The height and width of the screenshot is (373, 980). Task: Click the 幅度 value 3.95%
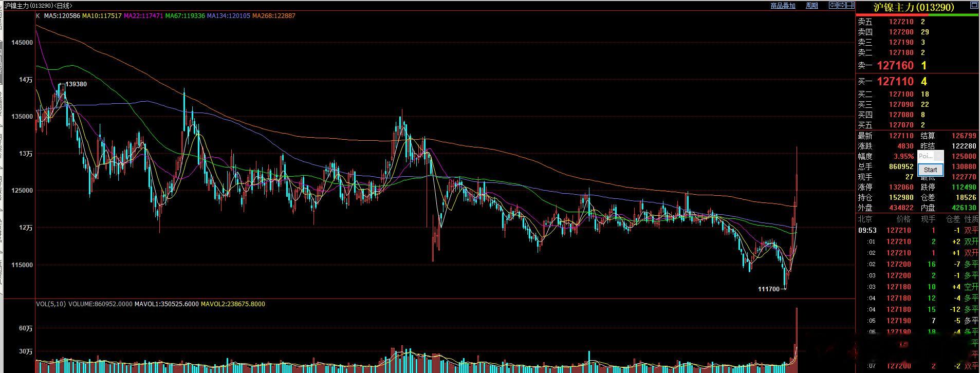point(903,157)
